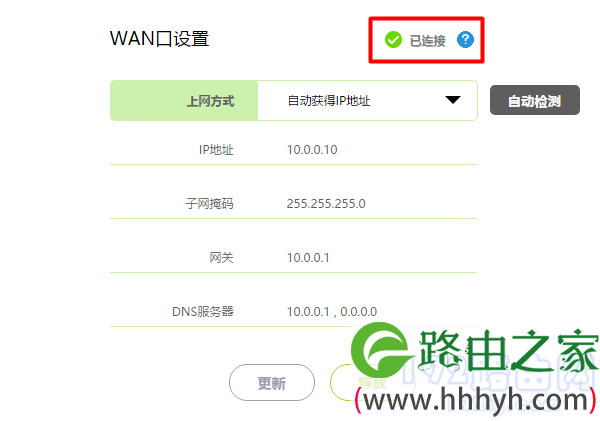
Task: Click the 子网掩码 label
Action: click(210, 204)
